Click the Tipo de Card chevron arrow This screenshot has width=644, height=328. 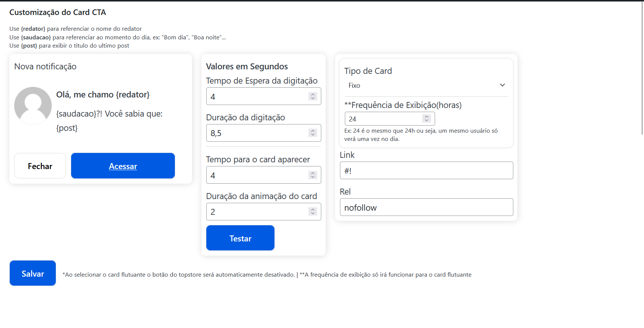point(502,85)
